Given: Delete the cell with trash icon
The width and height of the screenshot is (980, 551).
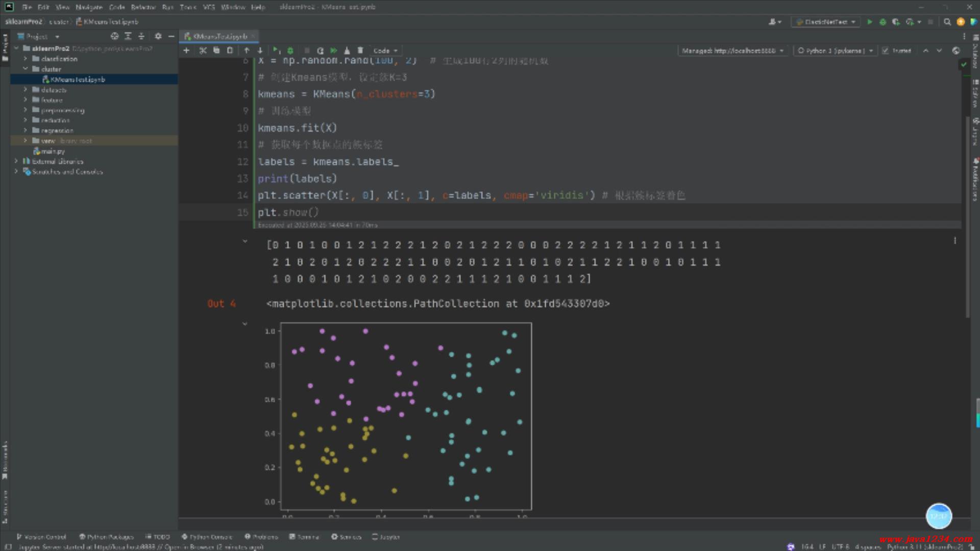Looking at the screenshot, I should tap(360, 51).
